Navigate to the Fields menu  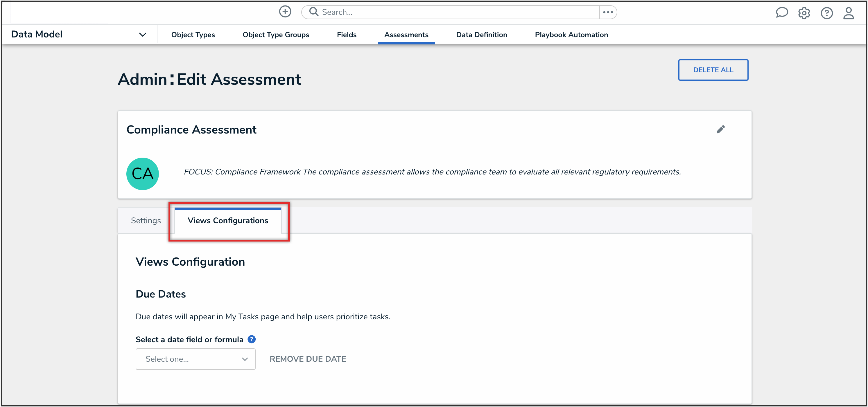click(x=346, y=35)
